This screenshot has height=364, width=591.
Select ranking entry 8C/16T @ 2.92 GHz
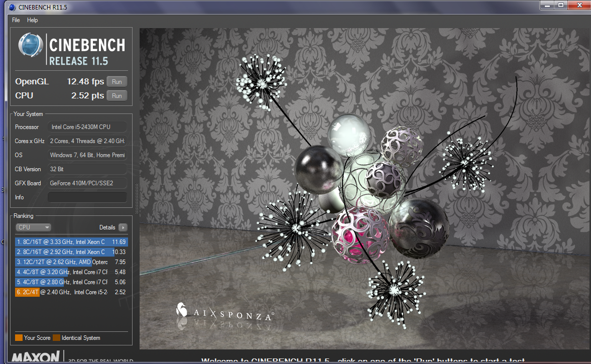point(71,252)
